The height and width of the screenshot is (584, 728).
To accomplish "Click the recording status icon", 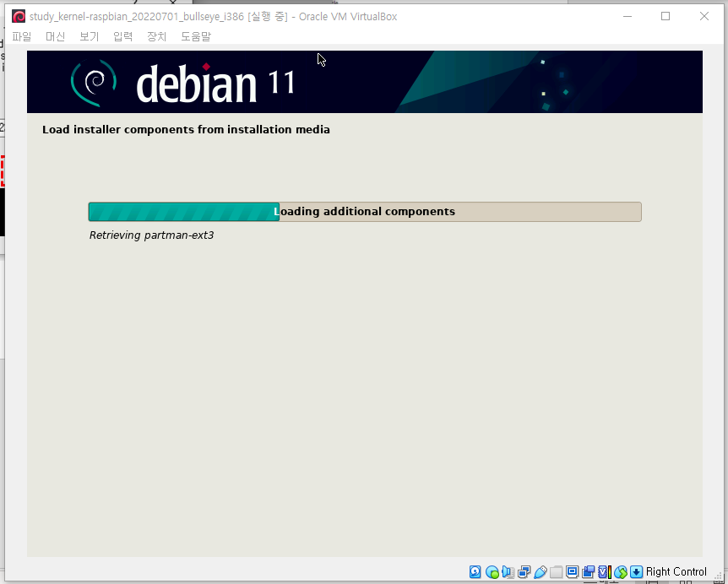I will pyautogui.click(x=589, y=571).
